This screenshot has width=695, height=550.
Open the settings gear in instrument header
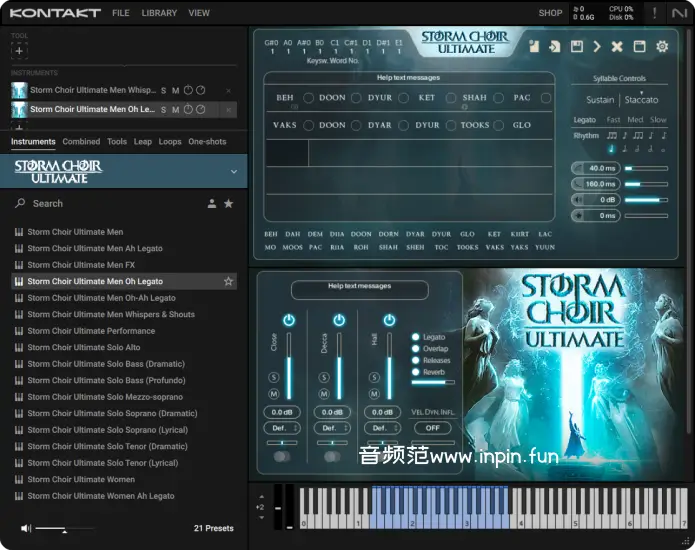(x=662, y=47)
